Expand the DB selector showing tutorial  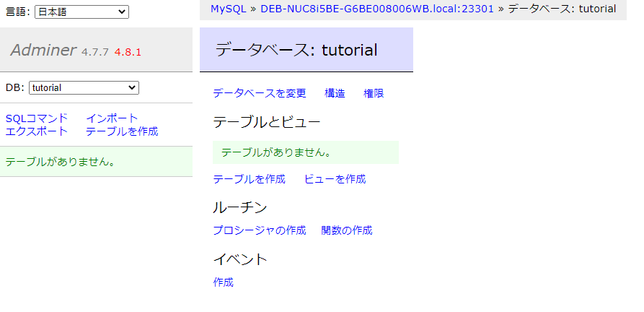coord(84,87)
